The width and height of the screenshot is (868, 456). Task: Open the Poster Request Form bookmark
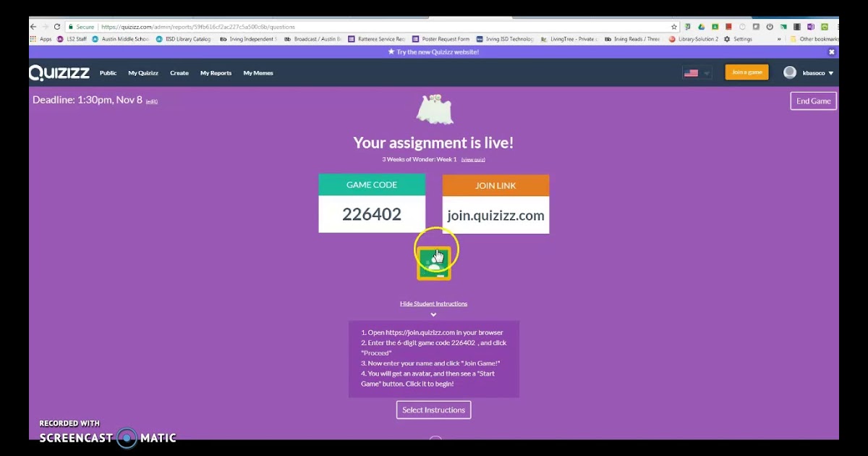[441, 39]
